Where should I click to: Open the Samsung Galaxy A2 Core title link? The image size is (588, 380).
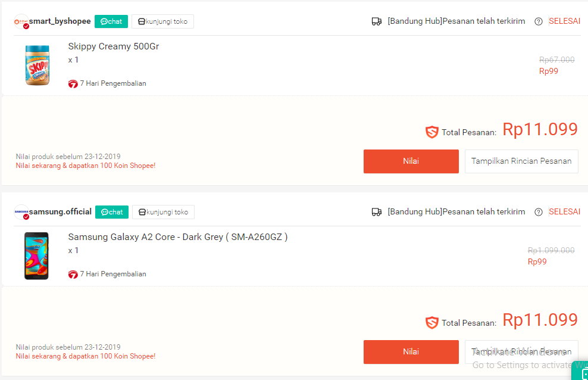click(177, 237)
